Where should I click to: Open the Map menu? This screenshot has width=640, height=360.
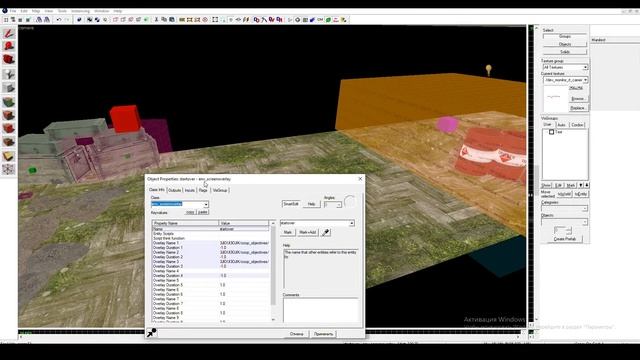click(x=36, y=11)
